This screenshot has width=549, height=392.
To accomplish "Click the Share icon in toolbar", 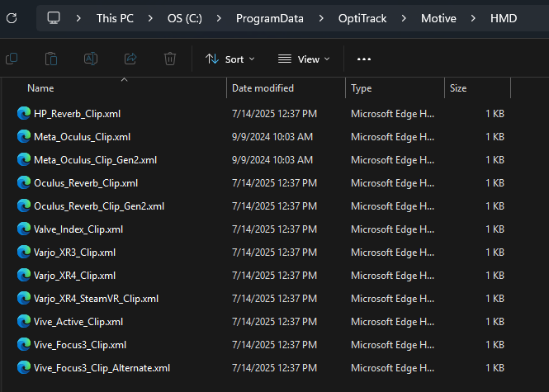I will 130,59.
